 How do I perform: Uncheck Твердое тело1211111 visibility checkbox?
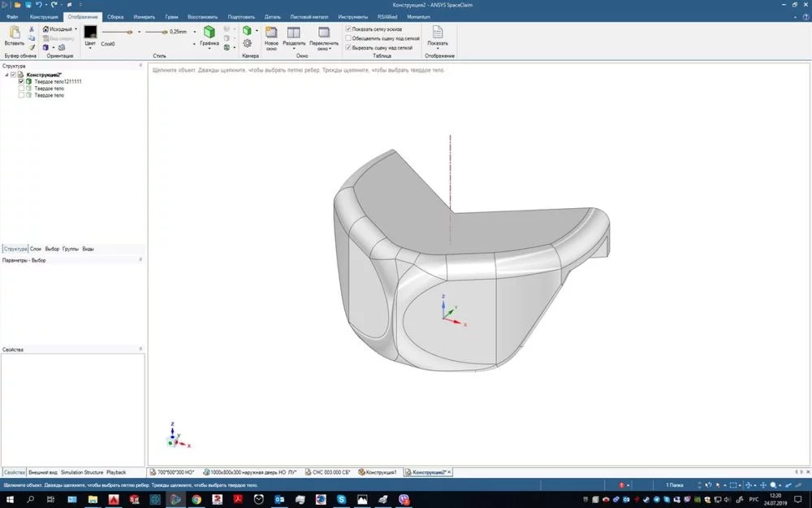pos(21,81)
